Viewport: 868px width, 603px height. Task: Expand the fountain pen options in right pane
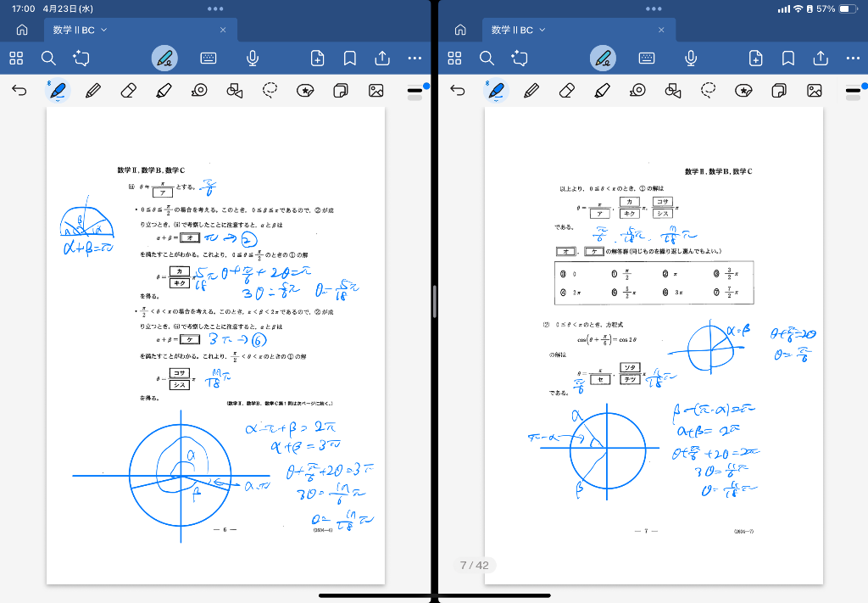(x=496, y=90)
